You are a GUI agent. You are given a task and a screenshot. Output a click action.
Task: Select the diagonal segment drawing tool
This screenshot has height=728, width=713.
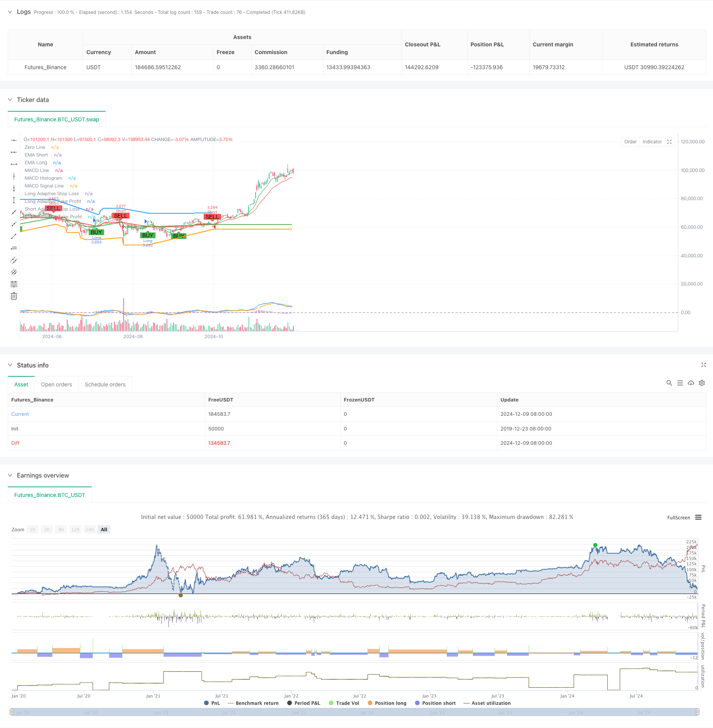(14, 236)
